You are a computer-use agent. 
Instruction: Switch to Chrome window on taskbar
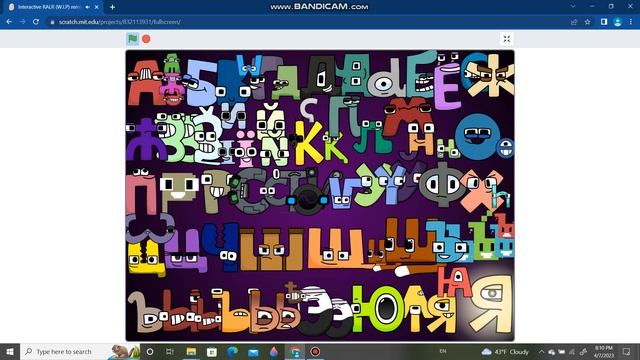295,351
